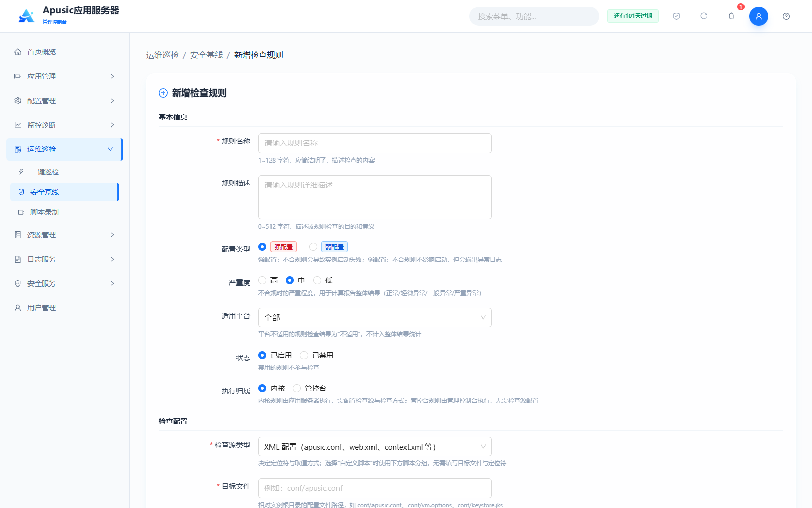Click the refresh icon in header
Image resolution: width=812 pixels, height=508 pixels.
704,16
